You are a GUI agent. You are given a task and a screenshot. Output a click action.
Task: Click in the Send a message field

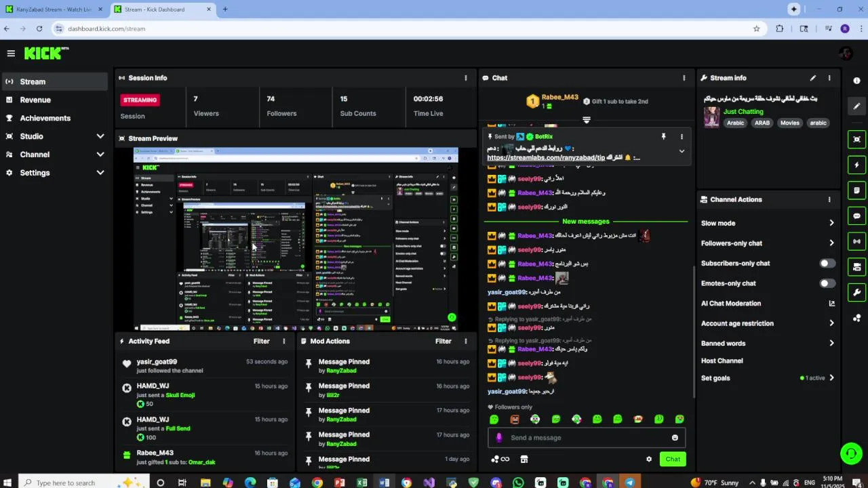(587, 438)
